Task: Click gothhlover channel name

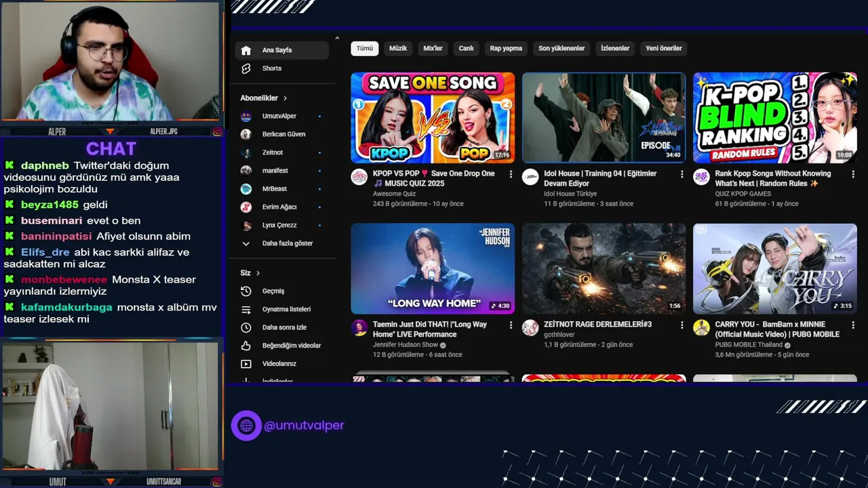Action: (x=559, y=345)
